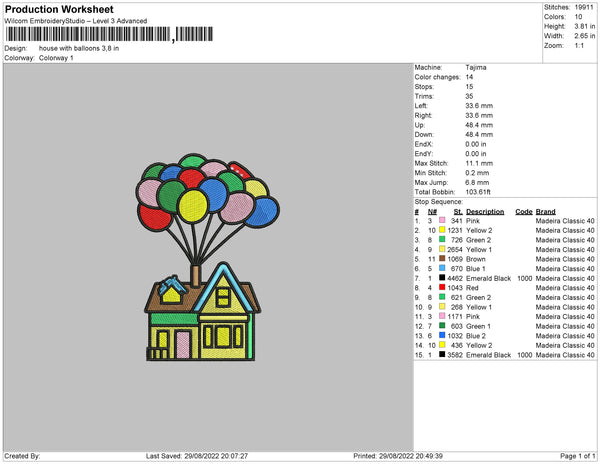Image resolution: width=600 pixels, height=464 pixels.
Task: Click the 'Brown' description in row 5
Action: point(476,259)
